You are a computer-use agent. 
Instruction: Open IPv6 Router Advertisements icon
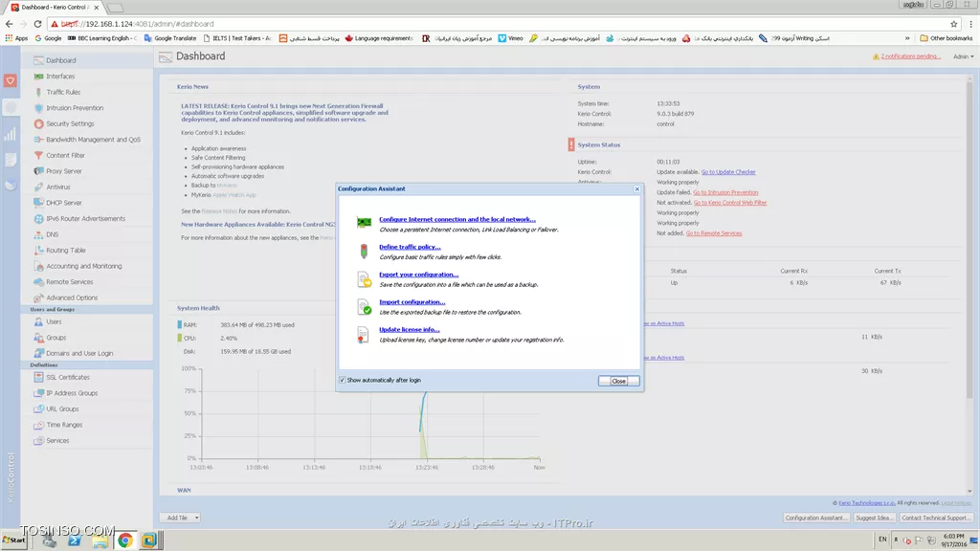38,219
